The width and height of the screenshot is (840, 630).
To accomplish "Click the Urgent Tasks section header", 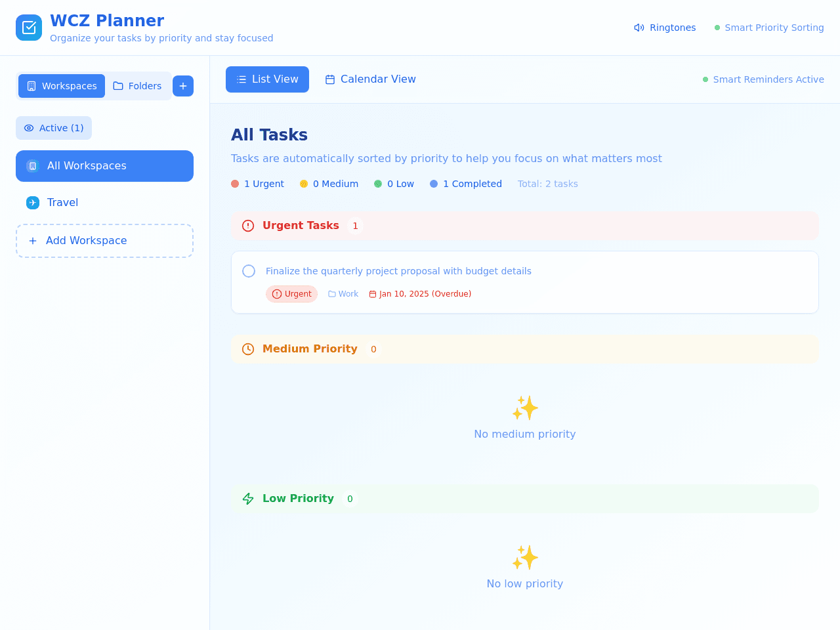I will tap(525, 226).
